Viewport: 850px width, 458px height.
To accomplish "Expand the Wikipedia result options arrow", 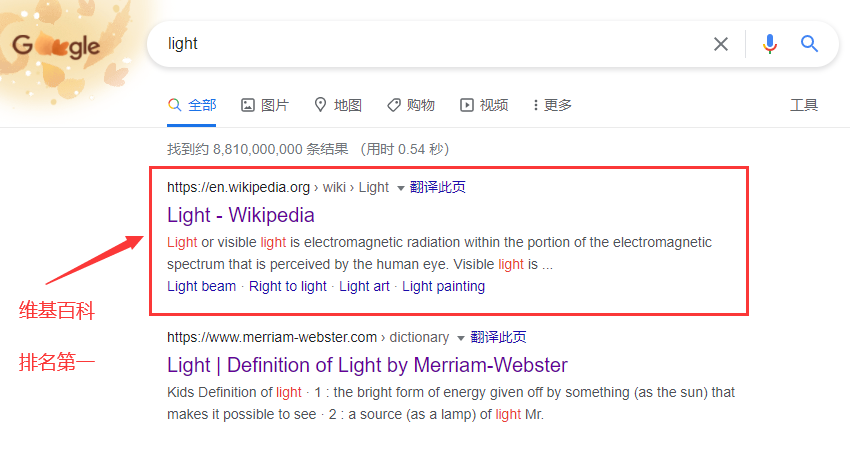I will tap(401, 187).
